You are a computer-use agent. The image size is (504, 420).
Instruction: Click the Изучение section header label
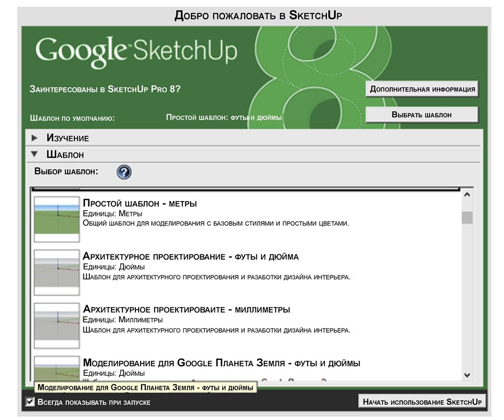(x=68, y=138)
